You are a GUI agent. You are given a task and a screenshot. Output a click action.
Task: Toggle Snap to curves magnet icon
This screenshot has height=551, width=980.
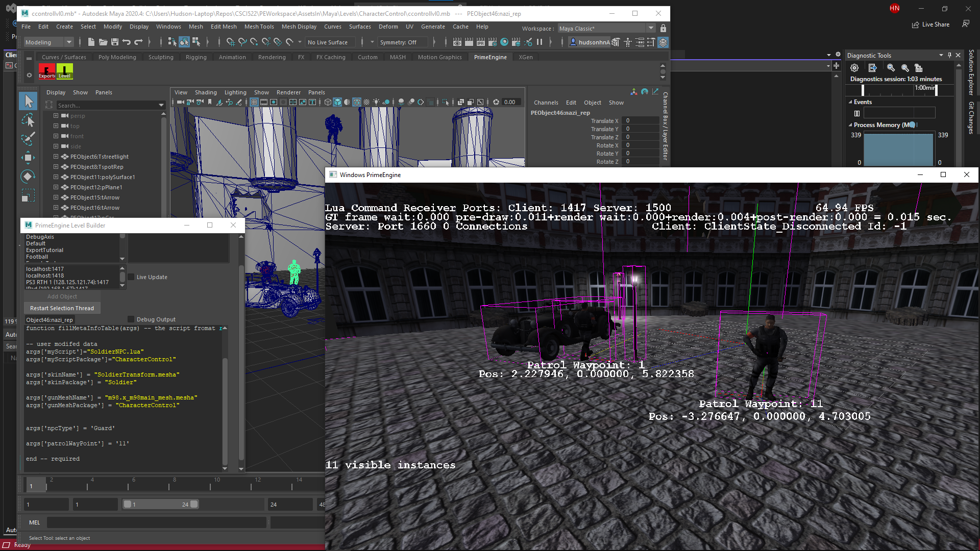pyautogui.click(x=242, y=42)
